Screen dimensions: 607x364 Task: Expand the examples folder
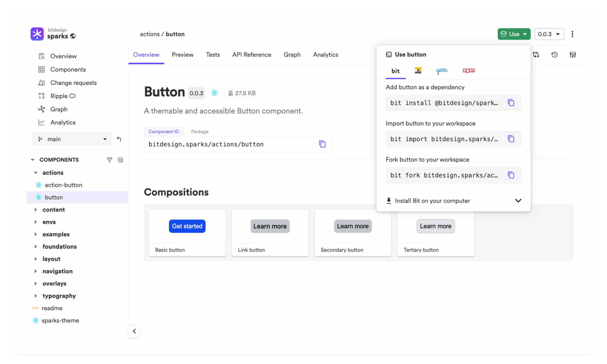coord(36,234)
